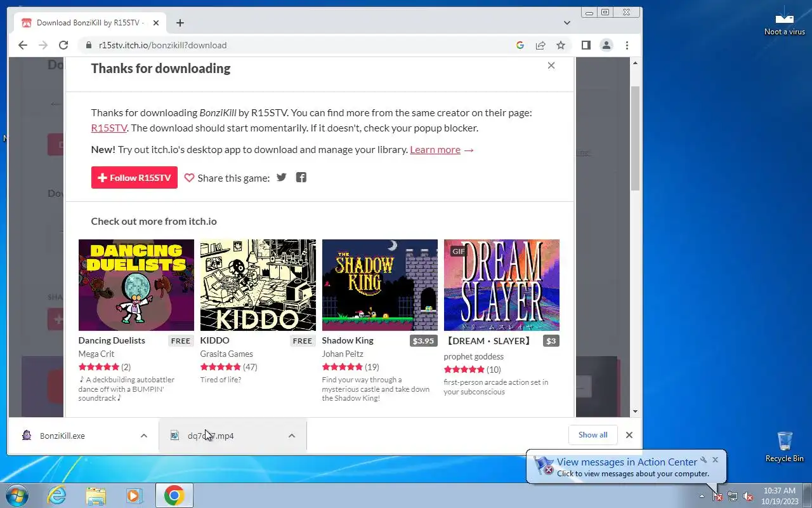Click the Shadow King star rating
Viewport: 812px width, 508px height.
pyautogui.click(x=343, y=367)
